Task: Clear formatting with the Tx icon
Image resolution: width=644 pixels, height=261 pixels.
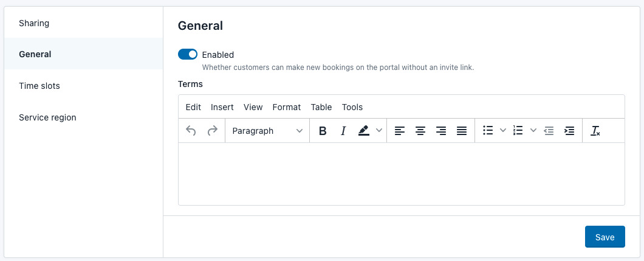Action: 595,131
